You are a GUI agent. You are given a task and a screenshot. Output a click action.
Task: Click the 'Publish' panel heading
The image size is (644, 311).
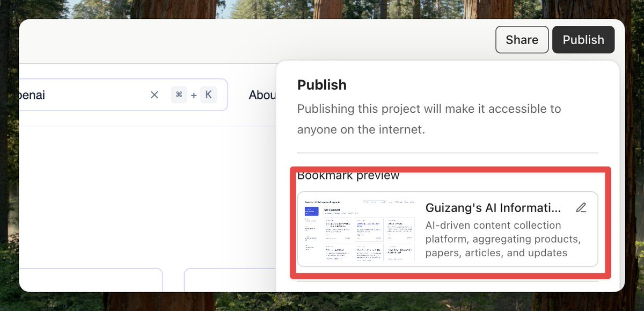coord(322,85)
